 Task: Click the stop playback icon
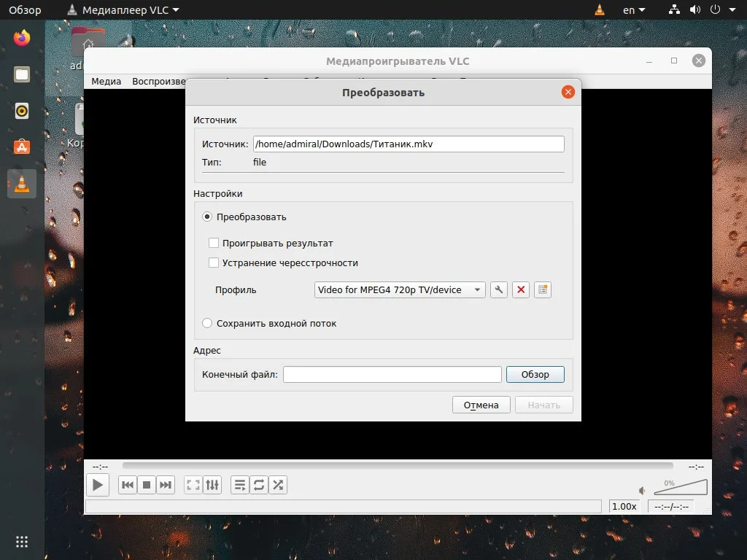point(146,484)
